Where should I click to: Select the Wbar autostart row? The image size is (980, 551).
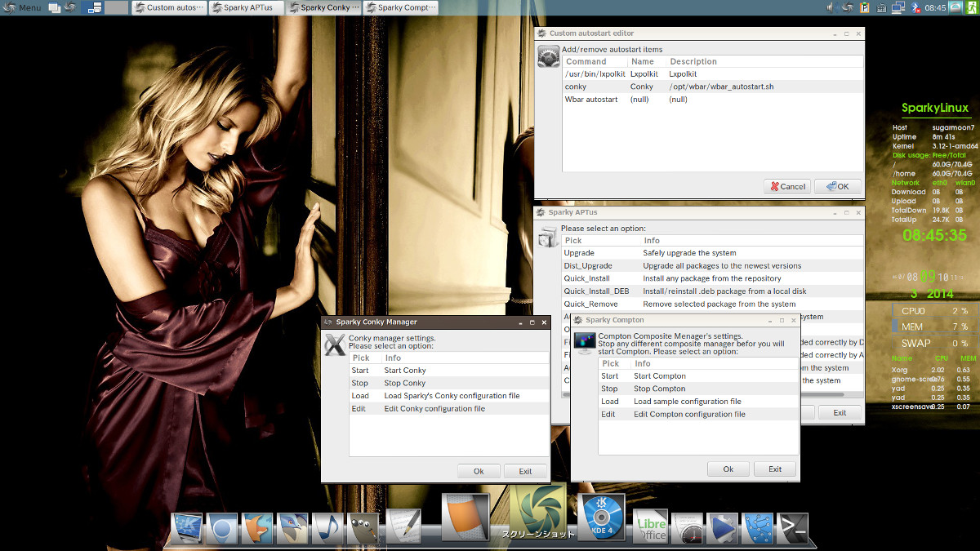pos(712,100)
